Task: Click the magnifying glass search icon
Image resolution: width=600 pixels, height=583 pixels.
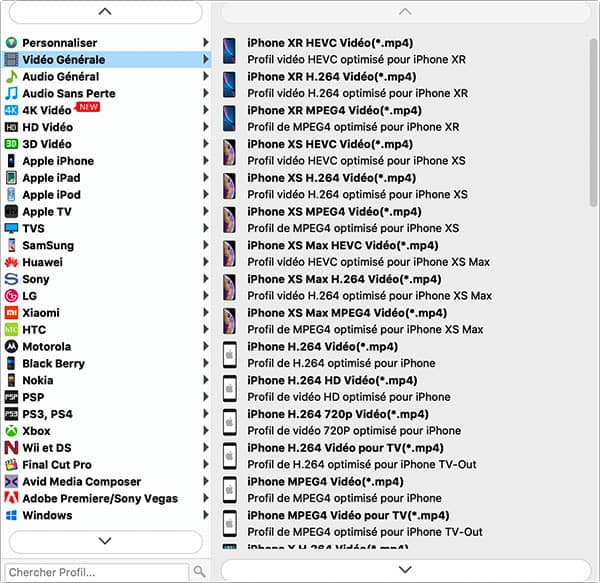Action: coord(199,572)
